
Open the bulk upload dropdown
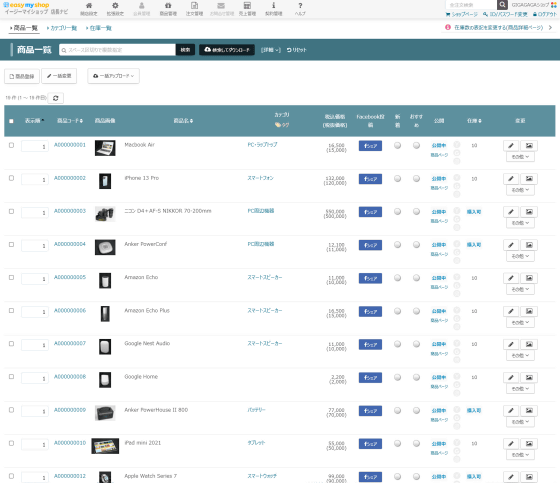click(114, 76)
